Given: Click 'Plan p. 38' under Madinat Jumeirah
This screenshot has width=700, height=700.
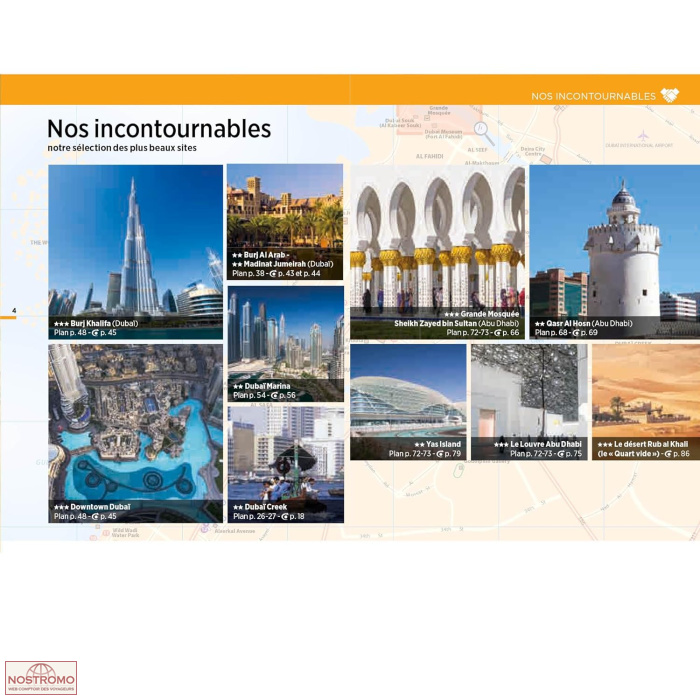Looking at the screenshot, I should pyautogui.click(x=248, y=273).
